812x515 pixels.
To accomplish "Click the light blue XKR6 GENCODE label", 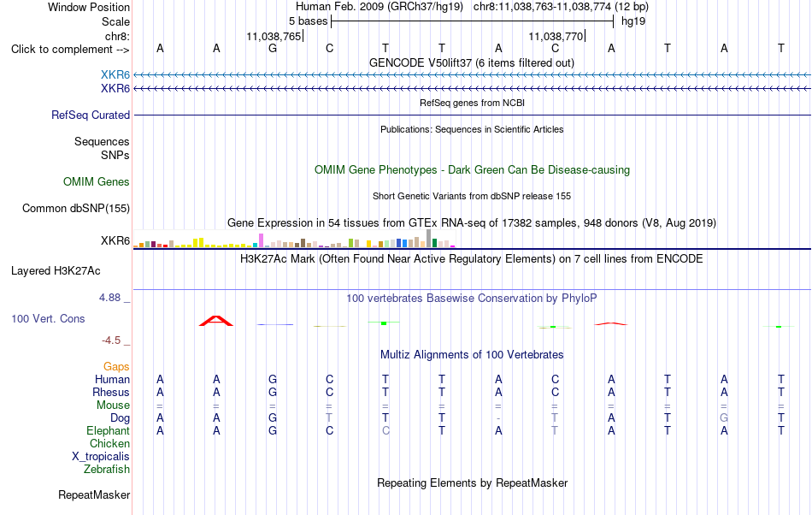I will click(x=115, y=74).
